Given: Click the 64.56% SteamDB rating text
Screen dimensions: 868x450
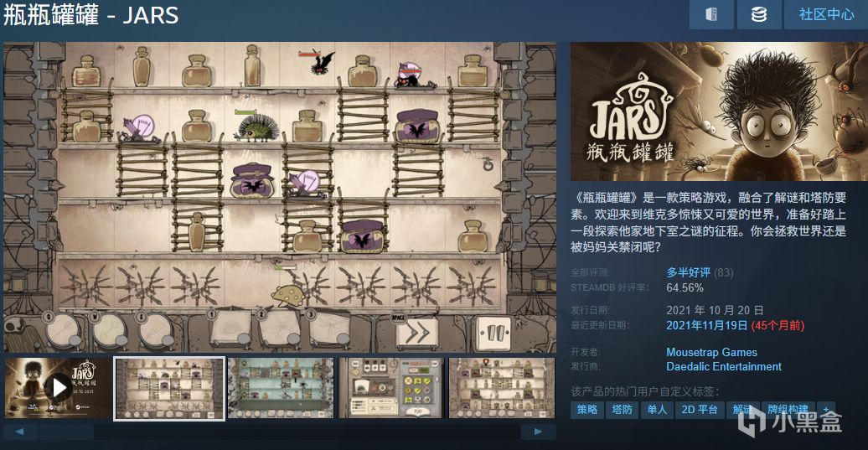Looking at the screenshot, I should pos(685,287).
